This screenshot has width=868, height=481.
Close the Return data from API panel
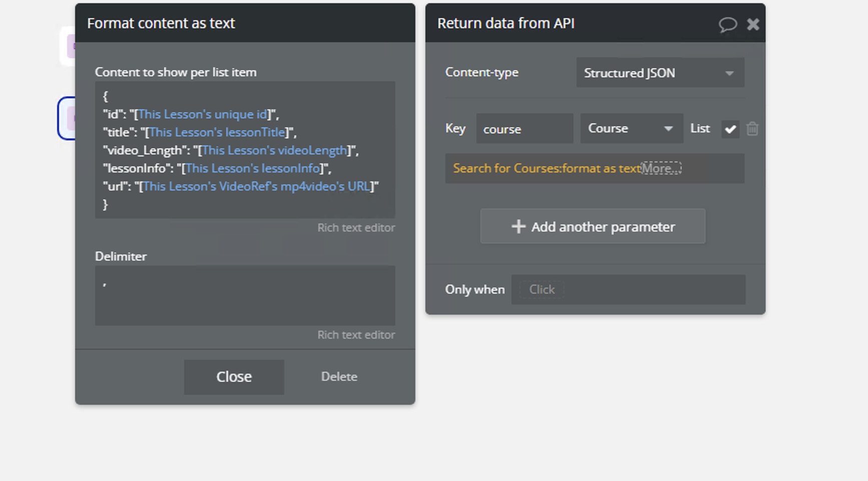coord(753,24)
